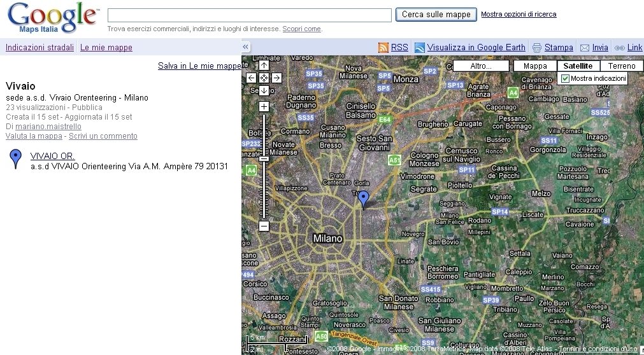This screenshot has width=644, height=355.
Task: Click the Cerca sulle mappe button
Action: [x=436, y=15]
